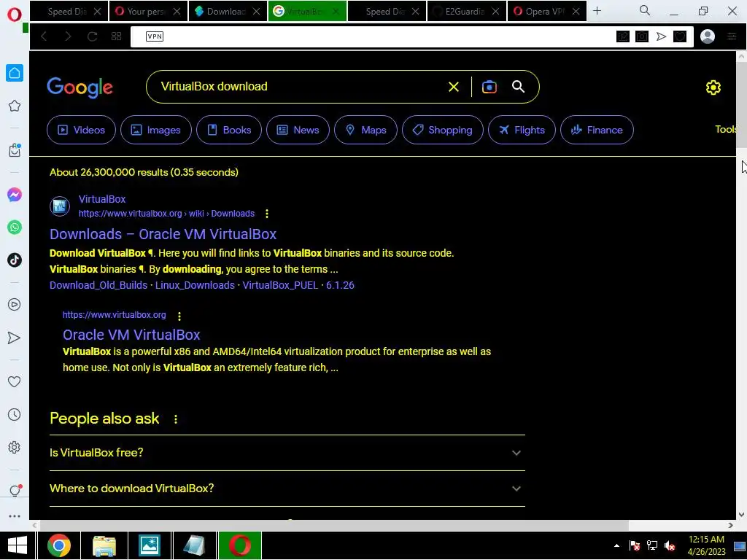Launch Messenger from the Opera sidebar
Viewport: 747px width, 560px height.
(x=15, y=195)
